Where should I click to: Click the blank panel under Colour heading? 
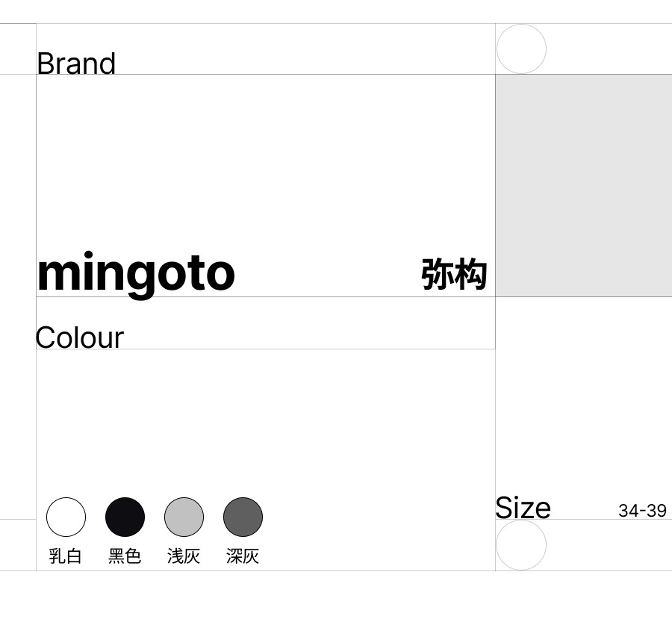coord(265,418)
